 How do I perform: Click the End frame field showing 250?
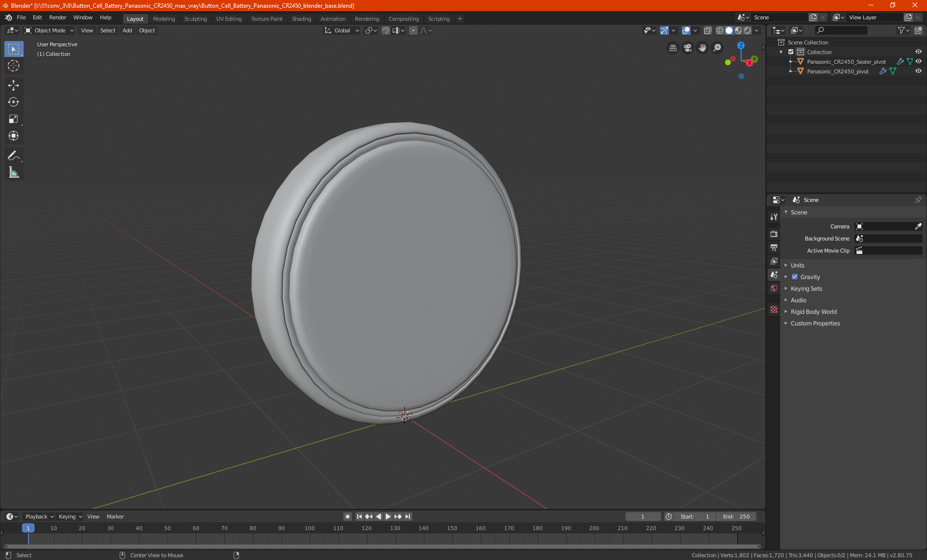(736, 517)
